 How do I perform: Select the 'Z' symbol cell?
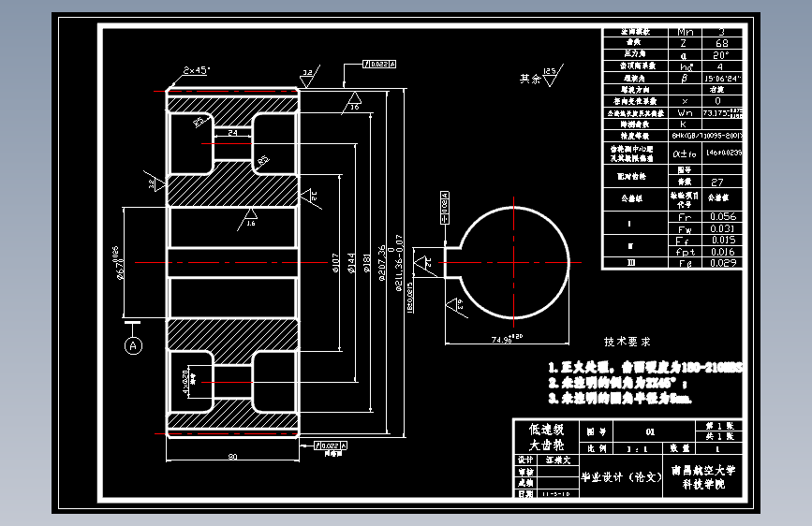click(x=685, y=43)
